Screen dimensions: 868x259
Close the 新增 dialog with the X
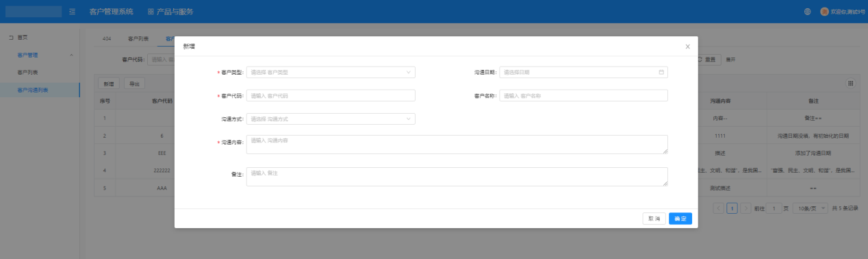coord(687,47)
